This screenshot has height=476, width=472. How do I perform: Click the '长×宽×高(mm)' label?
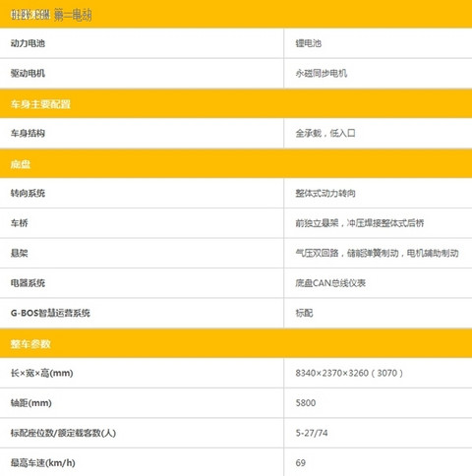tap(41, 373)
